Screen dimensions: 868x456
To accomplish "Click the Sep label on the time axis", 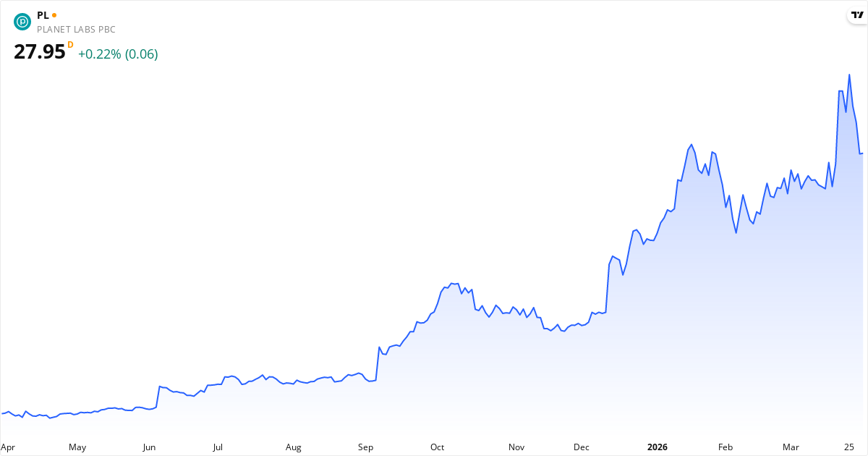I will 365,447.
